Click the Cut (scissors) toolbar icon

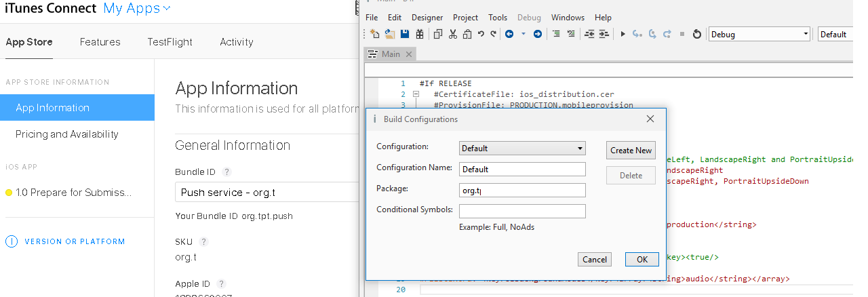452,34
